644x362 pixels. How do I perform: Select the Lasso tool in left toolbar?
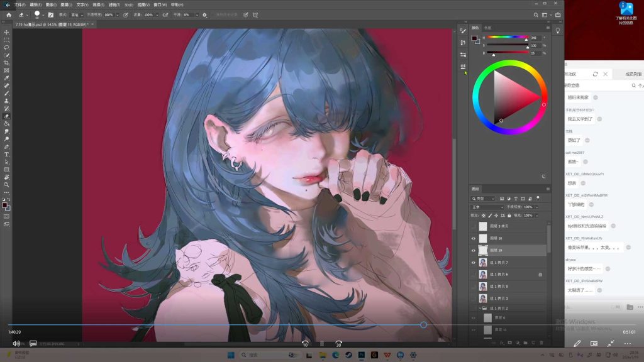(6, 48)
